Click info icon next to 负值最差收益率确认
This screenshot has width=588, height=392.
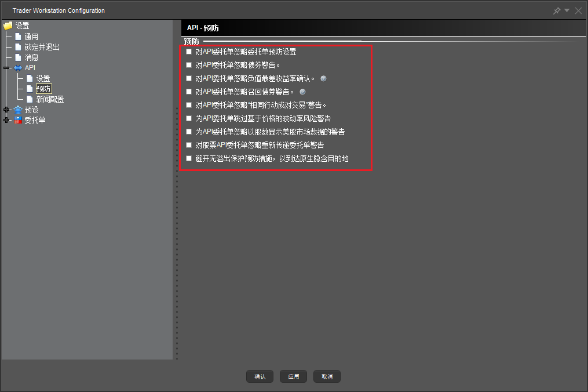tap(323, 78)
